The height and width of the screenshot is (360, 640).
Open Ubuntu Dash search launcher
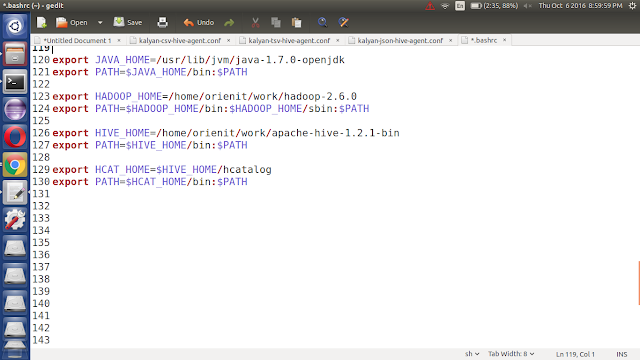point(15,27)
